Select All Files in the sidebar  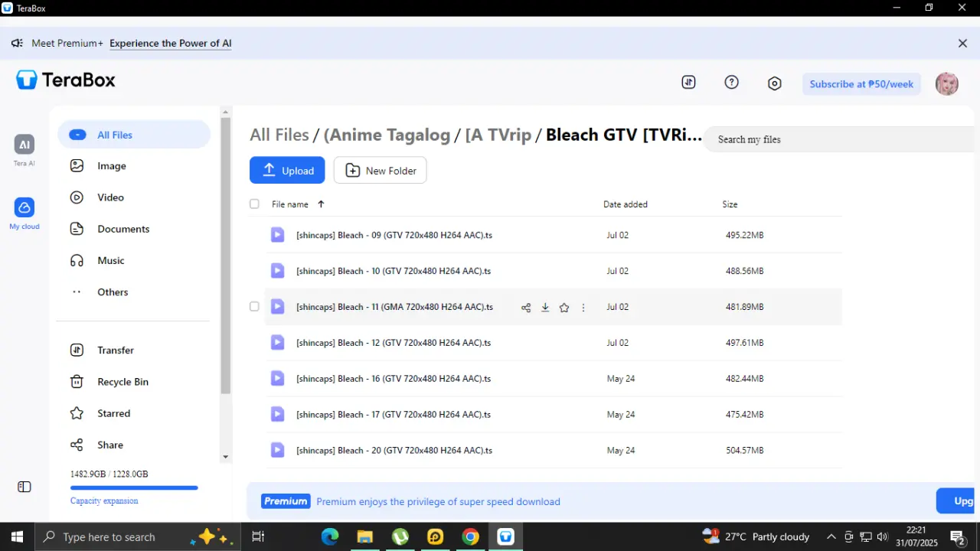(134, 135)
